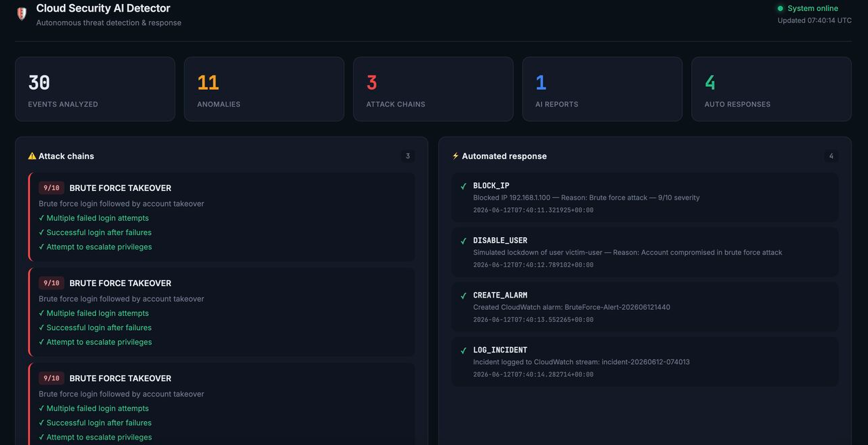Viewport: 868px width, 445px height.
Task: Click the 'Simulated lockdown of user victim-user' text
Action: click(627, 253)
